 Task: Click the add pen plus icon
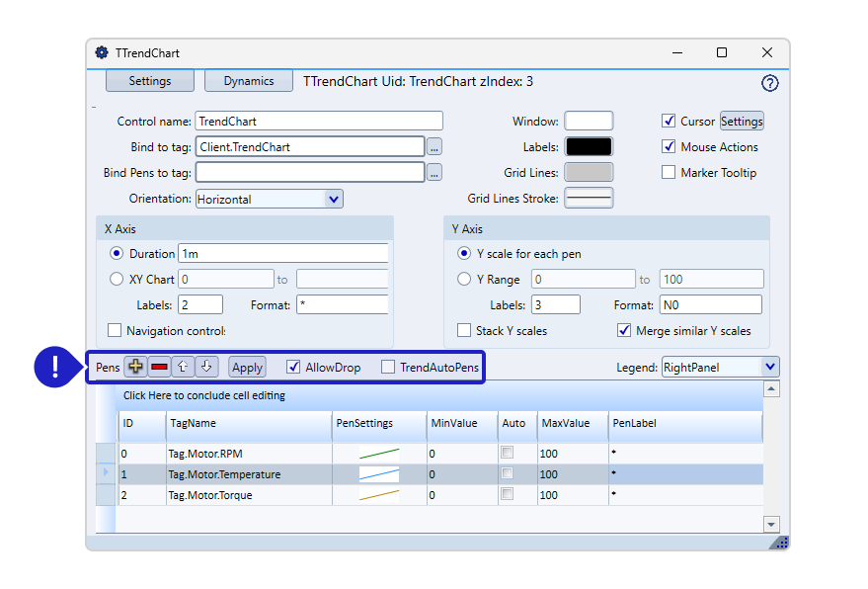point(136,367)
